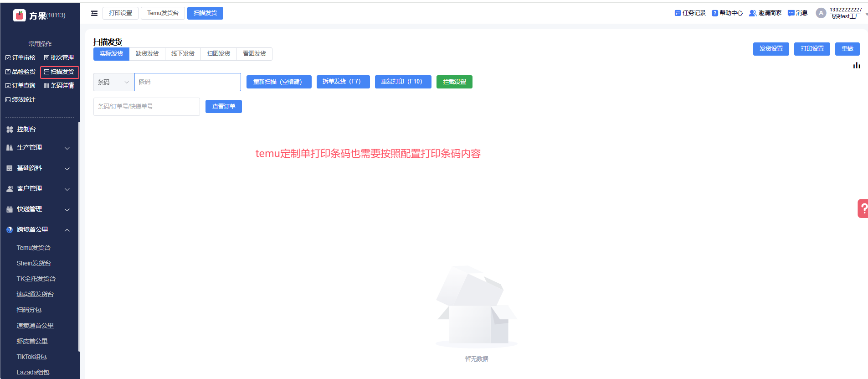Open TK全托发货台 in sidebar submenu

[36, 279]
